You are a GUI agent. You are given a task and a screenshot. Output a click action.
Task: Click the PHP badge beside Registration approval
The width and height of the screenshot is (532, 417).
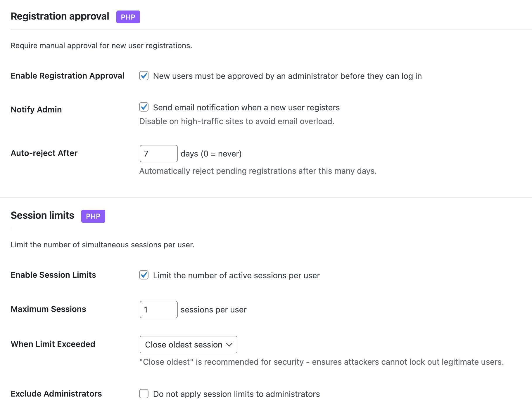(x=128, y=17)
